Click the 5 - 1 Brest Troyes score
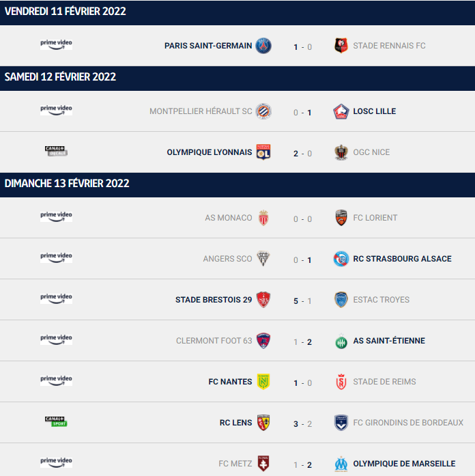This screenshot has height=476, width=475. pos(302,301)
